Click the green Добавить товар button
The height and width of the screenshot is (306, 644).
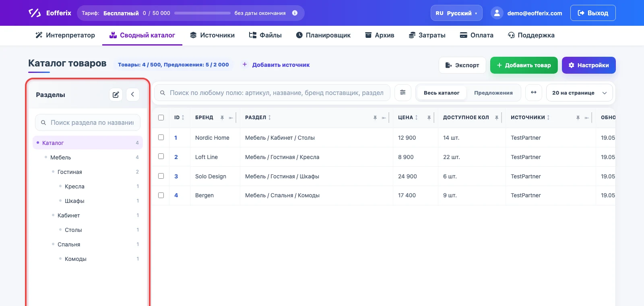[524, 65]
